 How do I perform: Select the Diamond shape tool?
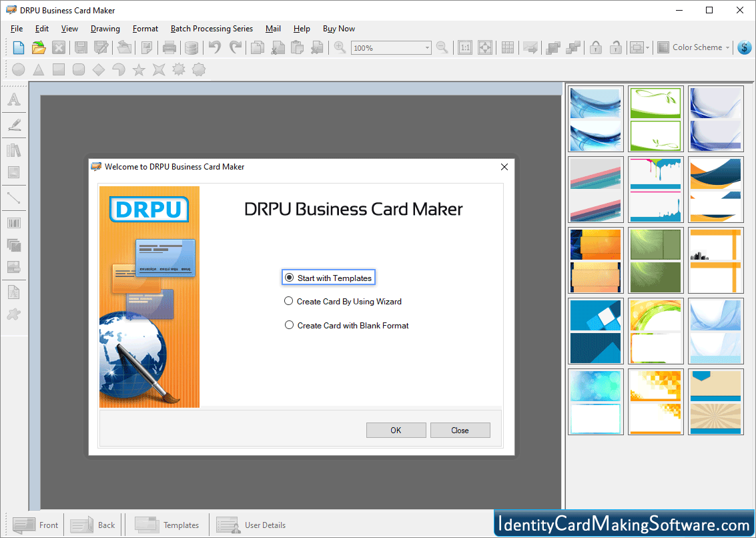tap(99, 70)
